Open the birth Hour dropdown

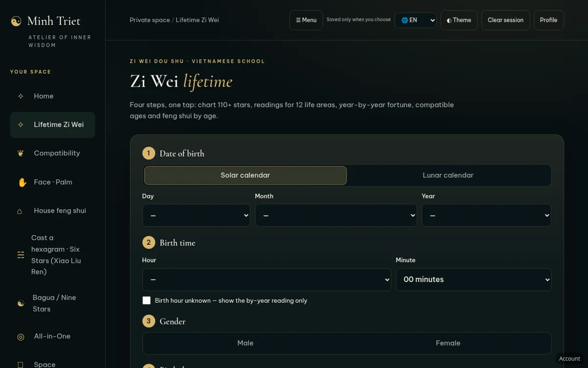tap(267, 280)
